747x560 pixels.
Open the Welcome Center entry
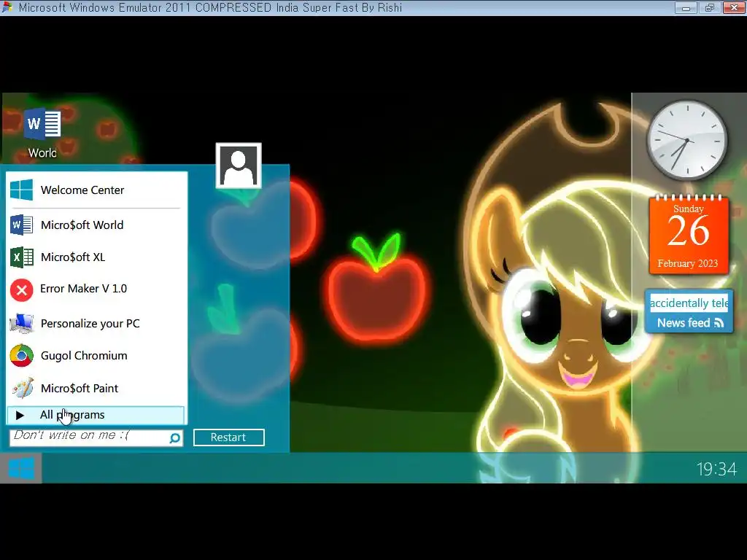[97, 190]
